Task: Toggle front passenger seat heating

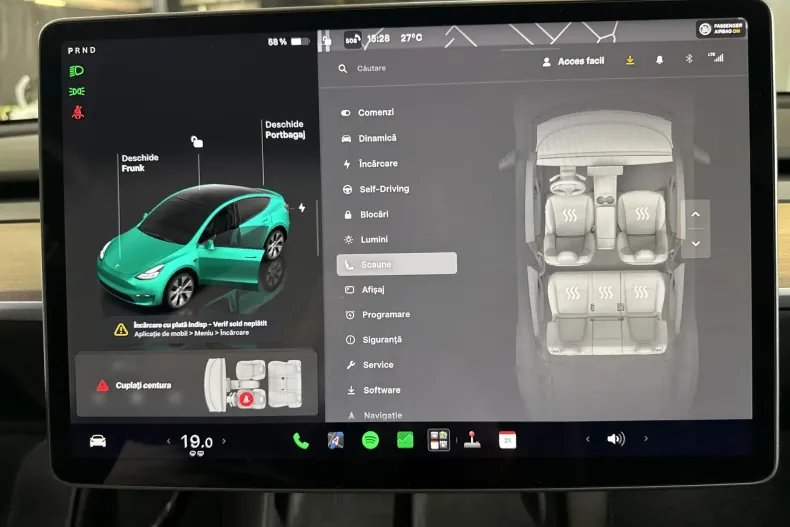Action: (642, 213)
